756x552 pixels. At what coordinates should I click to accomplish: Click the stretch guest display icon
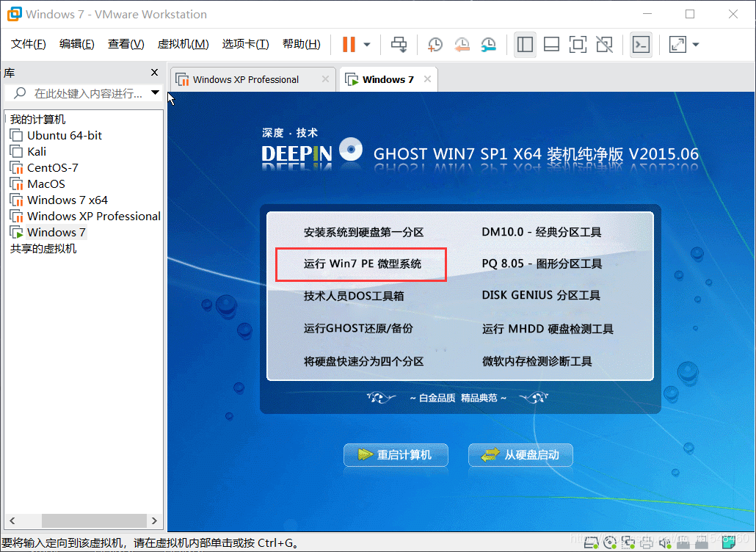pyautogui.click(x=677, y=44)
